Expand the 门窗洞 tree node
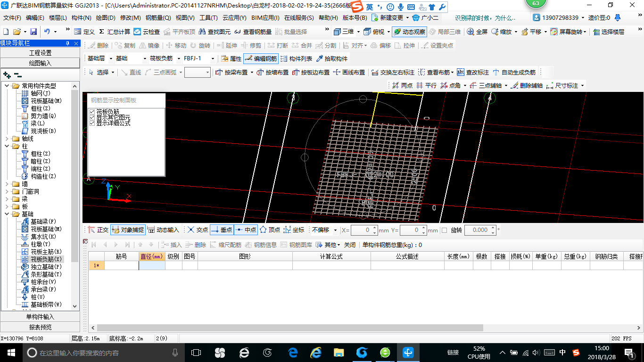 click(7, 191)
